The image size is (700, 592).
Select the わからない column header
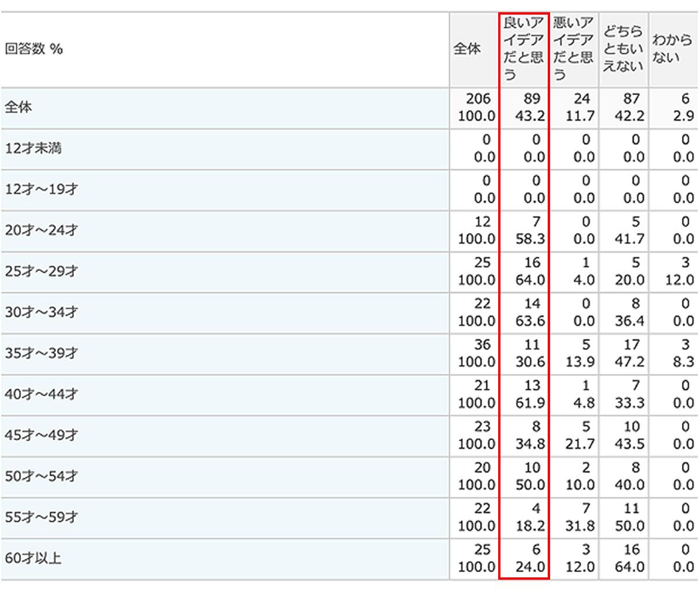[x=672, y=50]
